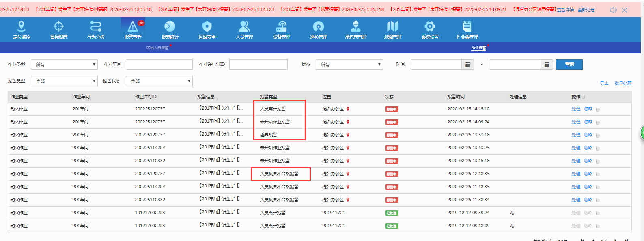Click the 查询 search button

point(569,65)
